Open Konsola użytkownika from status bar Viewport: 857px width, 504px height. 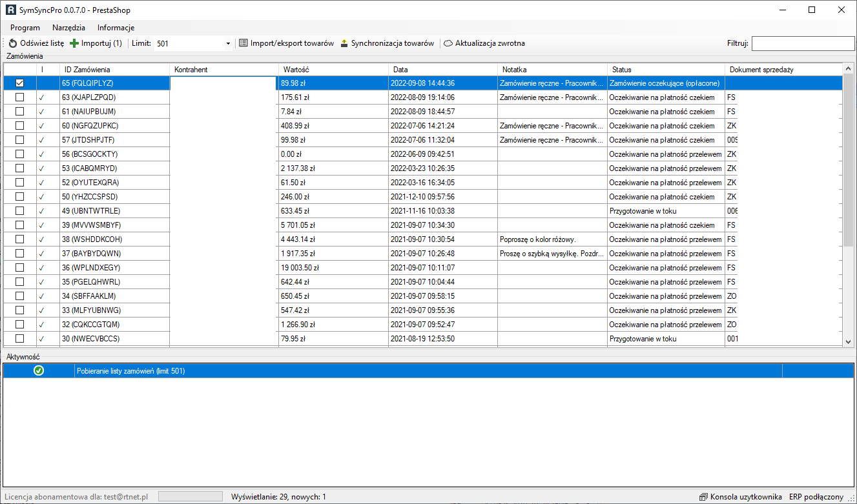[740, 497]
